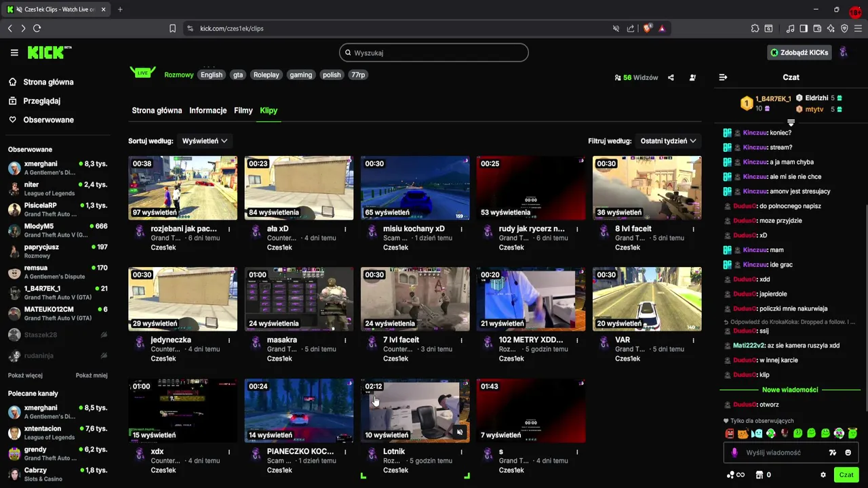
Task: Insert the orange cat emote
Action: [743, 433]
